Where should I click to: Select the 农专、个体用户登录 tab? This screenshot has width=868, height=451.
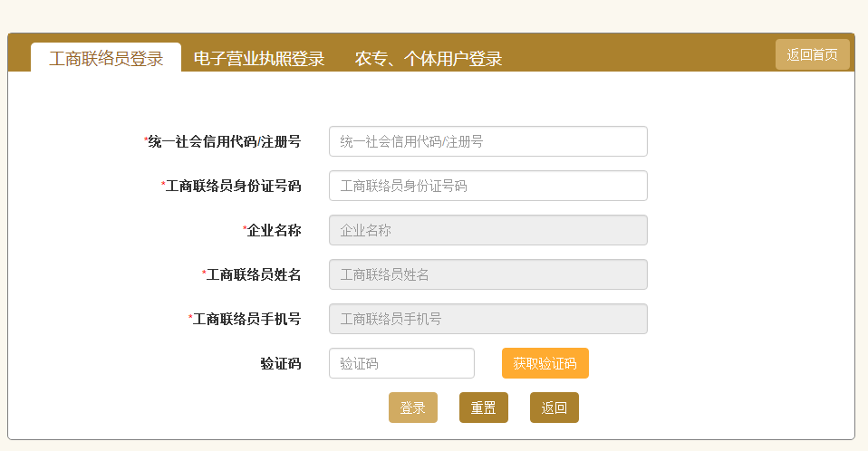click(x=429, y=59)
